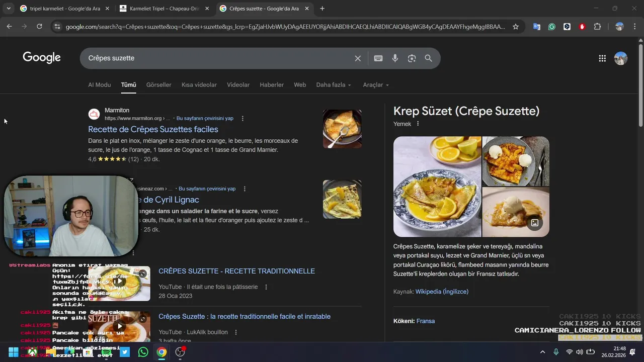Open CRÊPES SUZETTE - RECETTE TRADITIONNELLE video
The width and height of the screenshot is (644, 362).
pyautogui.click(x=236, y=271)
